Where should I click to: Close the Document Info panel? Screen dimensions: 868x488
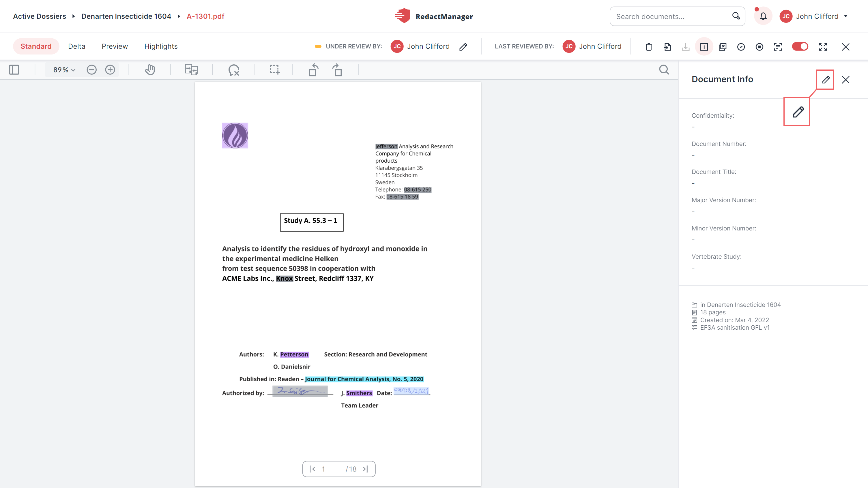(x=845, y=80)
